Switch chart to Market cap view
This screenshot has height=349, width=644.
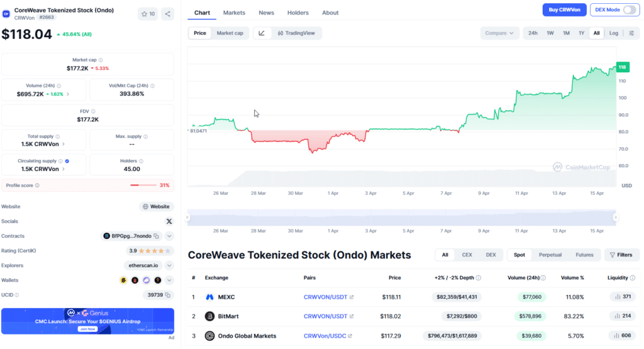230,33
